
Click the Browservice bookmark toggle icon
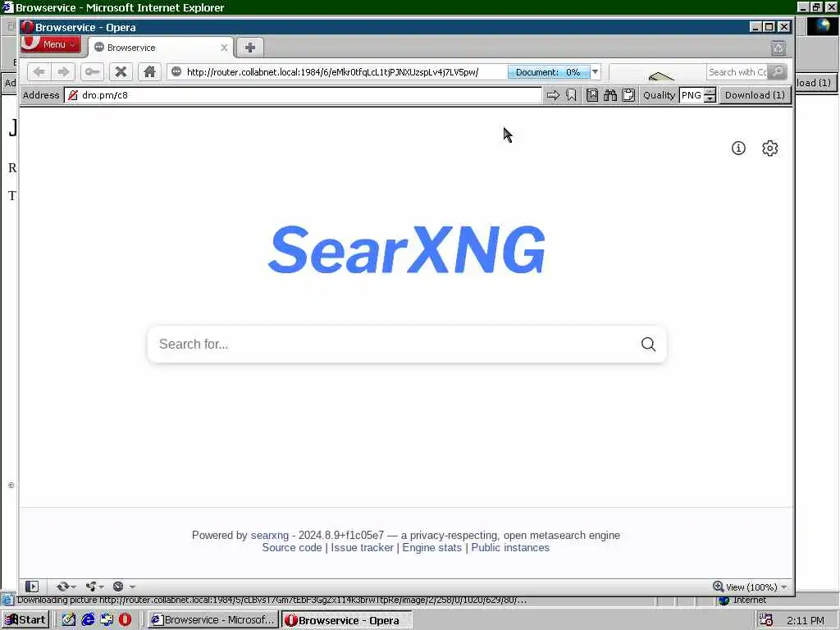click(x=571, y=95)
